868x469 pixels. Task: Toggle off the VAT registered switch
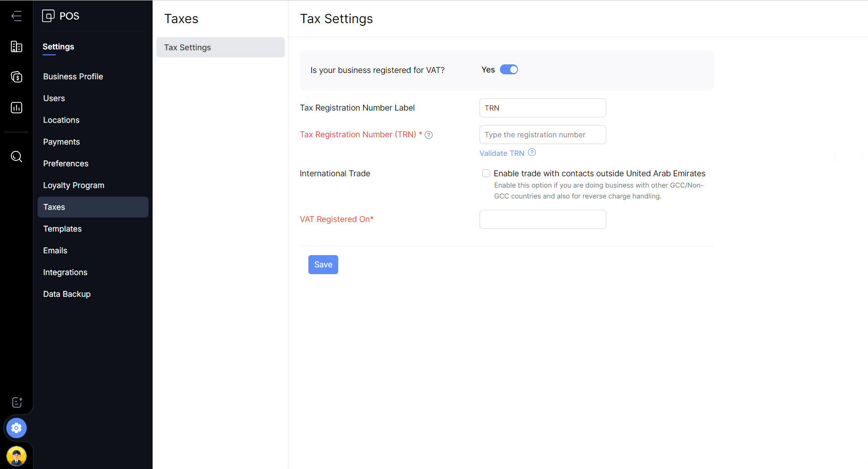tap(508, 70)
